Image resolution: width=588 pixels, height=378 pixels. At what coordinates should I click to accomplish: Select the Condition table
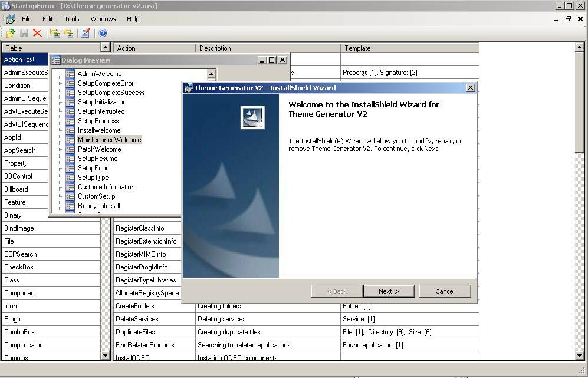[25, 86]
